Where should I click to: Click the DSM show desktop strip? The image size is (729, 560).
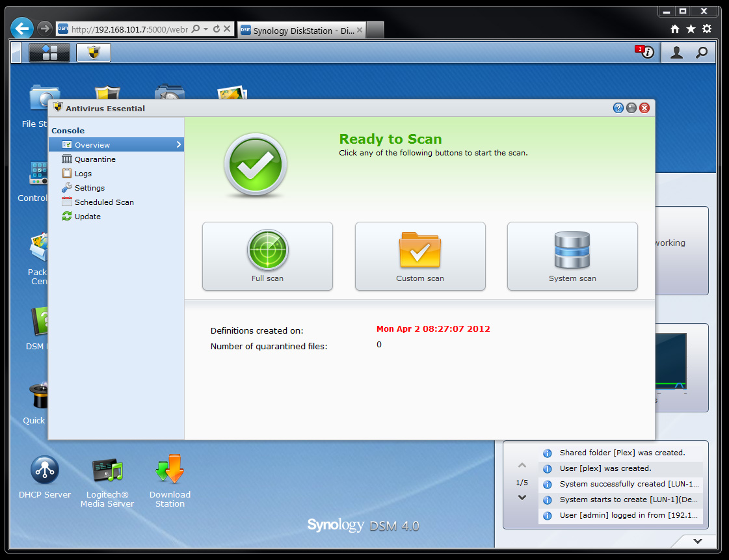pos(16,53)
